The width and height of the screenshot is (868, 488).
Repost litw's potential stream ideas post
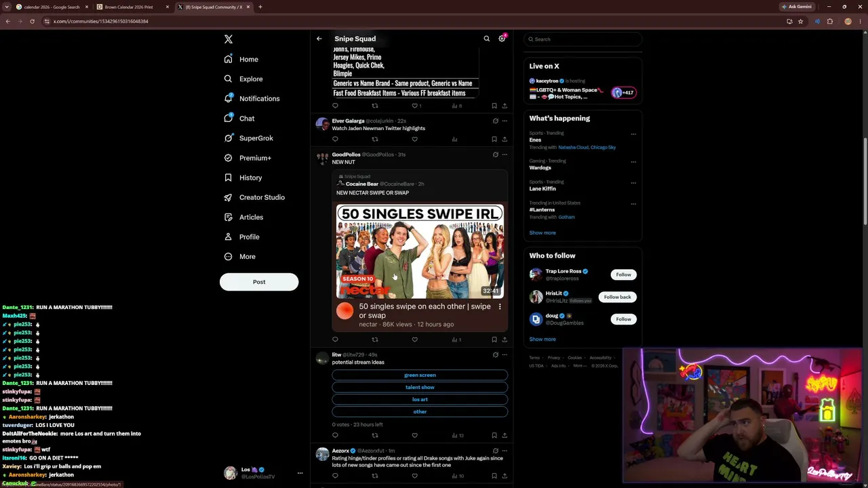pyautogui.click(x=375, y=435)
